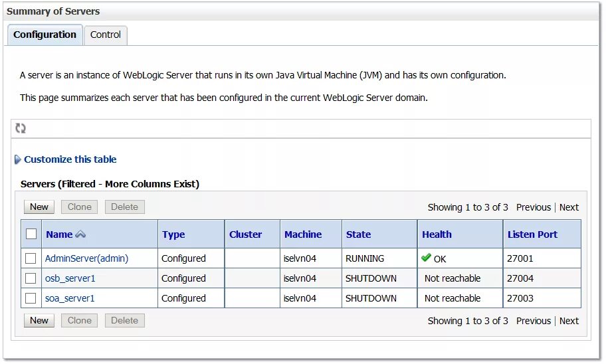Sort by the Machine column header

click(x=303, y=234)
